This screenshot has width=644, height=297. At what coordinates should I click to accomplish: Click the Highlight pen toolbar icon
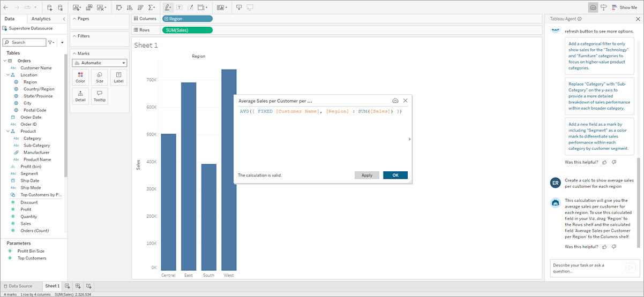pyautogui.click(x=168, y=7)
